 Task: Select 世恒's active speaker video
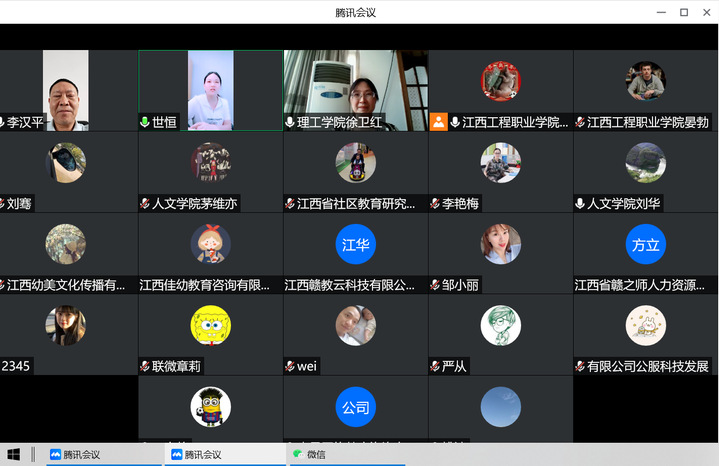tap(210, 90)
